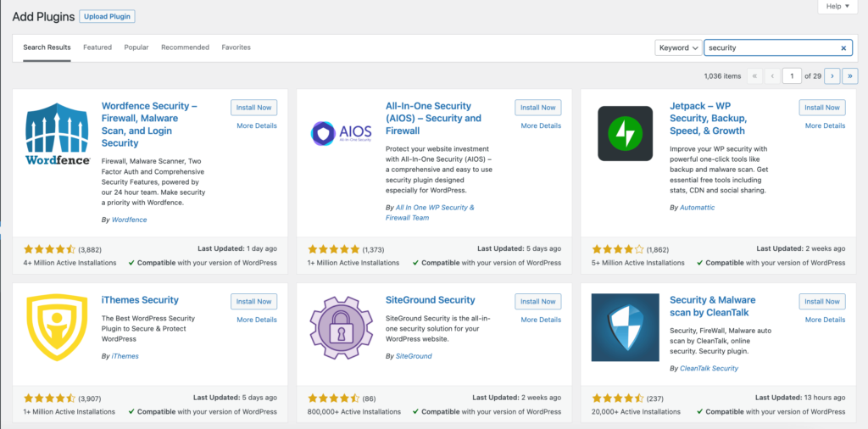Open the Security & Malware scan title link

pyautogui.click(x=713, y=306)
